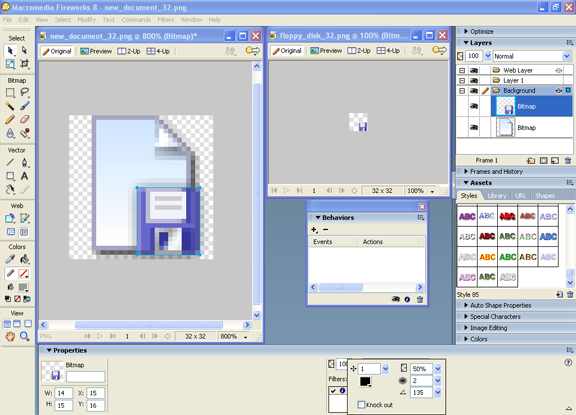This screenshot has width=576, height=415.
Task: Collapse the Background layer with minus box
Action: pyautogui.click(x=462, y=91)
